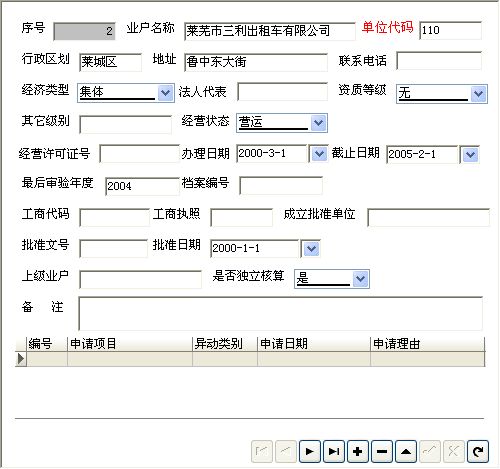Delete record with minus button
500x469 pixels.
click(382, 451)
